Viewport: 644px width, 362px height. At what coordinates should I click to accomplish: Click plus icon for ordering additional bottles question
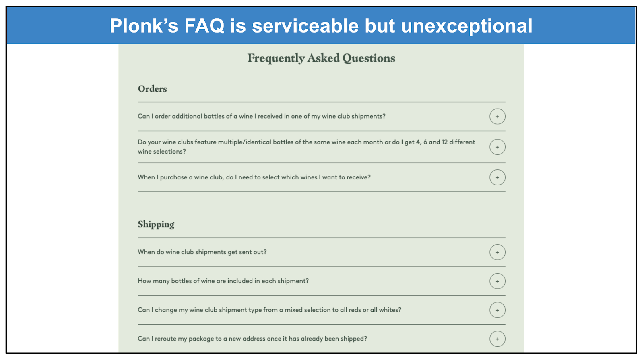point(497,117)
